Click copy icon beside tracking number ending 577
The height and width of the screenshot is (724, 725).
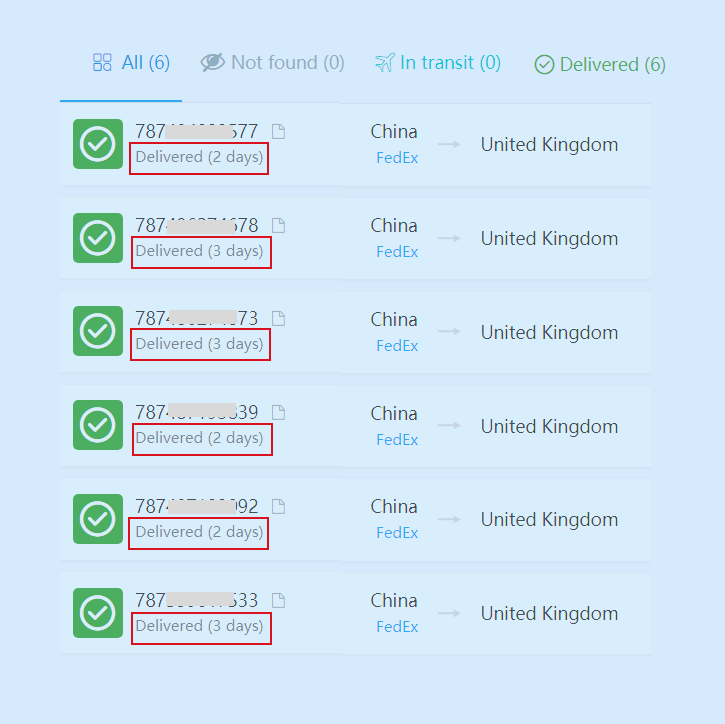(x=278, y=132)
